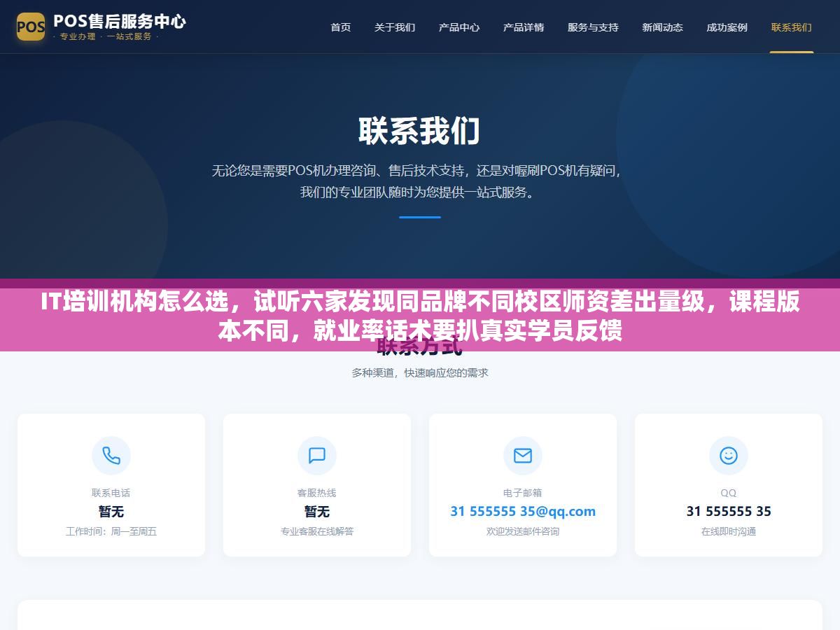840x630 pixels.
Task: Click the POS售后服务中心 site title
Action: (x=120, y=20)
